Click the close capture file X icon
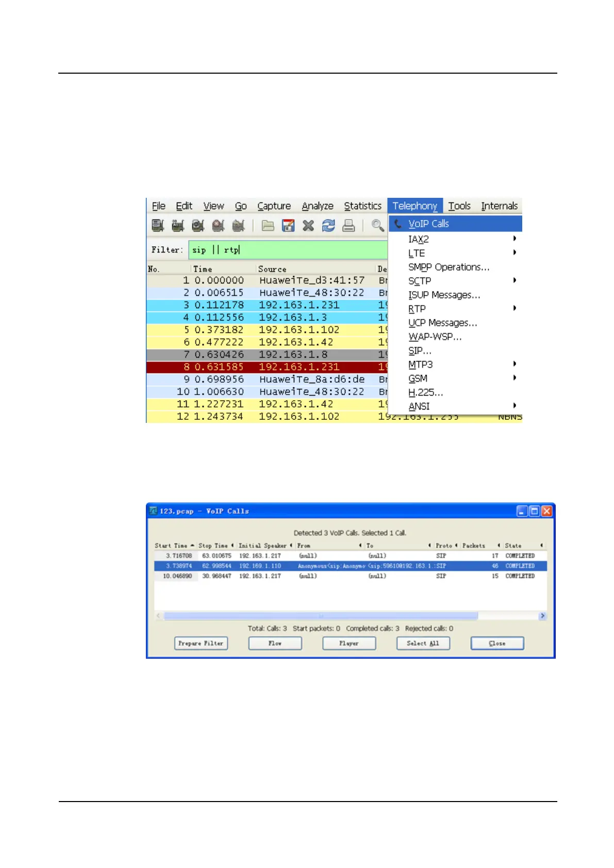 tap(308, 225)
